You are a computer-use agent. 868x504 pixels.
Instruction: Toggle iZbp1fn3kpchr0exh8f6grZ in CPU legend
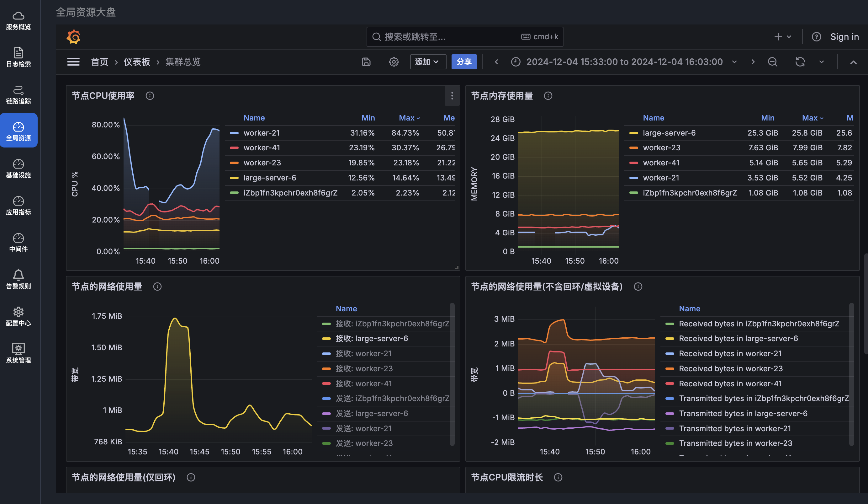coord(290,193)
